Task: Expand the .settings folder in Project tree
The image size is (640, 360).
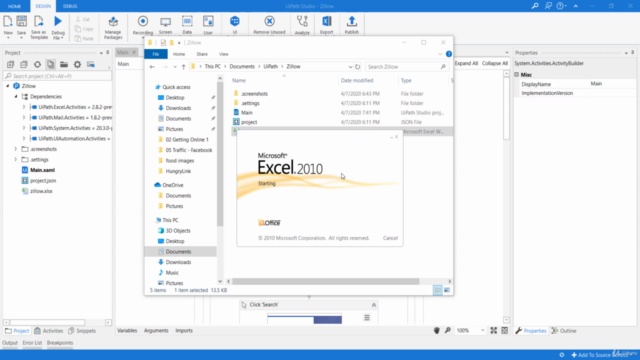Action: (x=16, y=160)
